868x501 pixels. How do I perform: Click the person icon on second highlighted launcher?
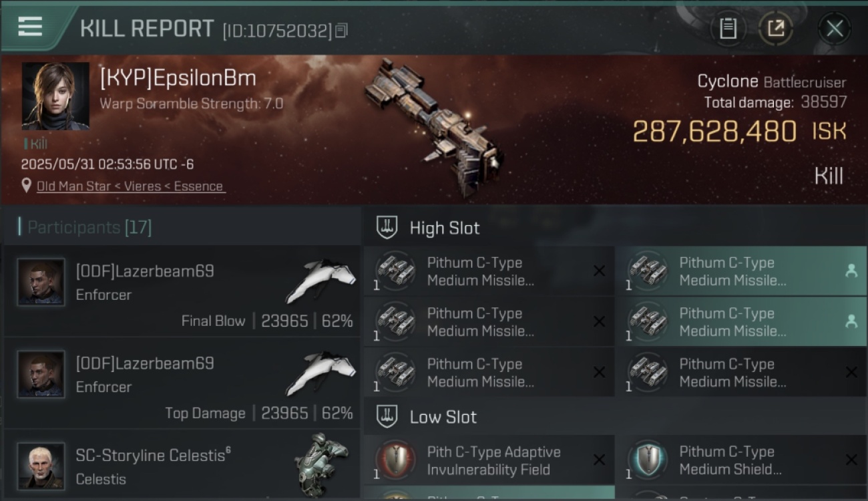coord(851,321)
